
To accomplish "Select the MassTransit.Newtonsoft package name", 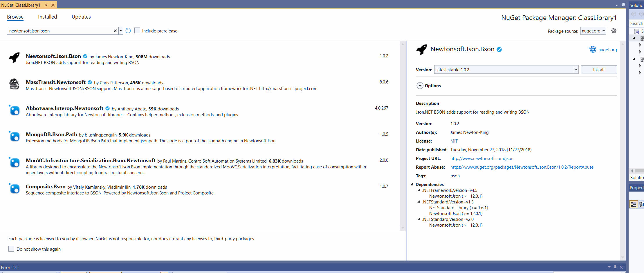I will 56,82.
